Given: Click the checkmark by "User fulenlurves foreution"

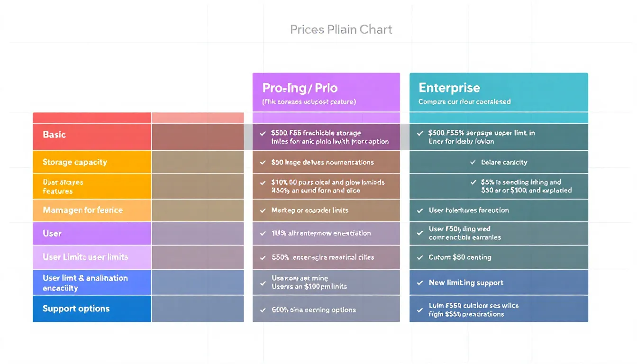Looking at the screenshot, I should pos(420,210).
